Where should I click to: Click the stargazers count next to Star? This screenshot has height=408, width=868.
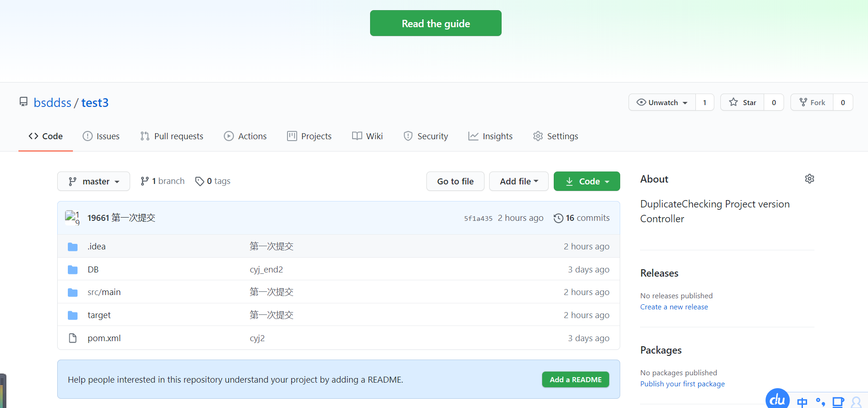click(774, 102)
